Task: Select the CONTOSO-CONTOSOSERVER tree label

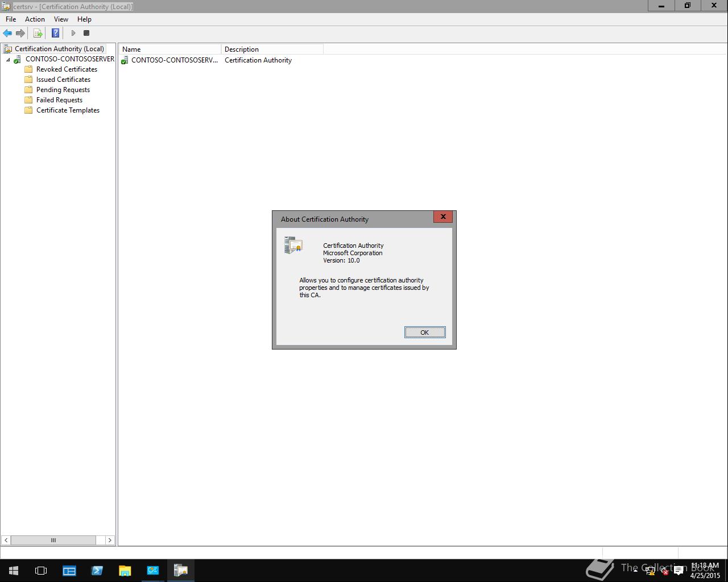Action: [69, 59]
